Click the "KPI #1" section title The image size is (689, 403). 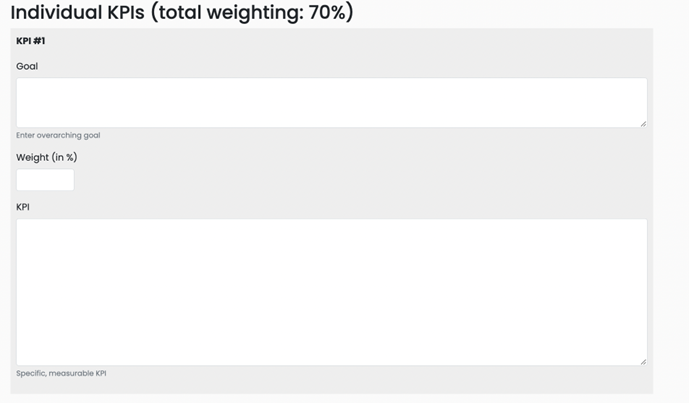tap(31, 41)
